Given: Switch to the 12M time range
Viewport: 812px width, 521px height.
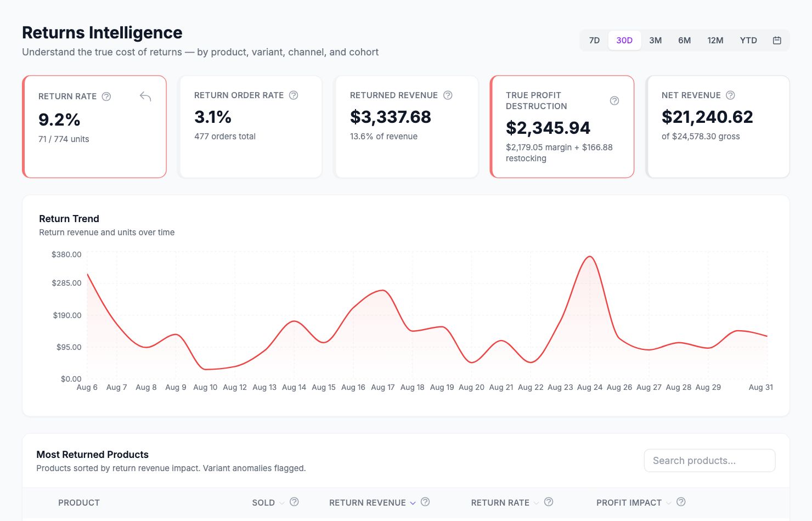Looking at the screenshot, I should tap(715, 40).
